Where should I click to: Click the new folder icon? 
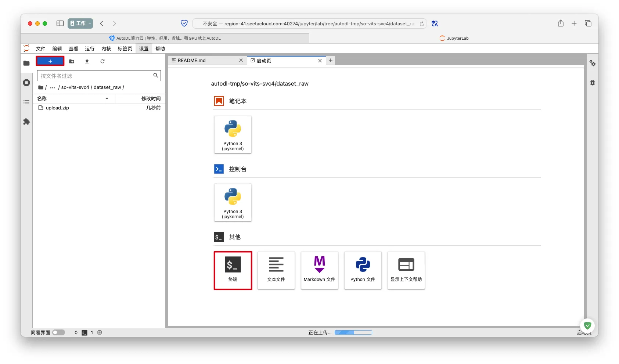[x=72, y=61]
